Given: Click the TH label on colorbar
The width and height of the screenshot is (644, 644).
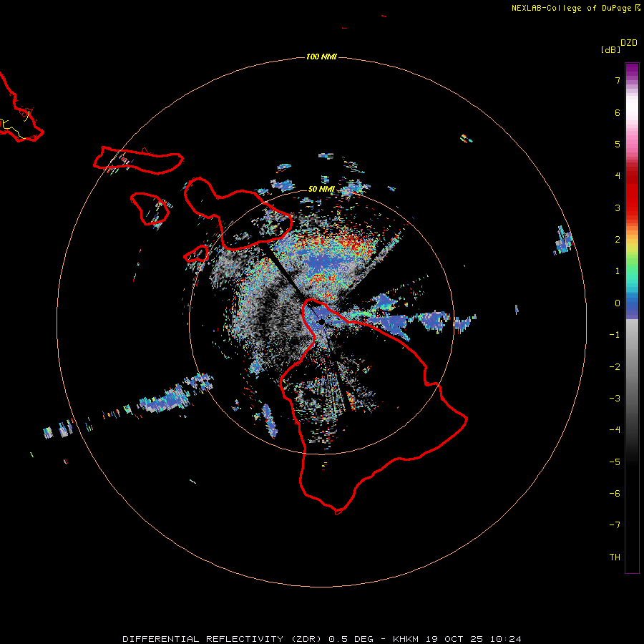Looking at the screenshot, I should [615, 557].
